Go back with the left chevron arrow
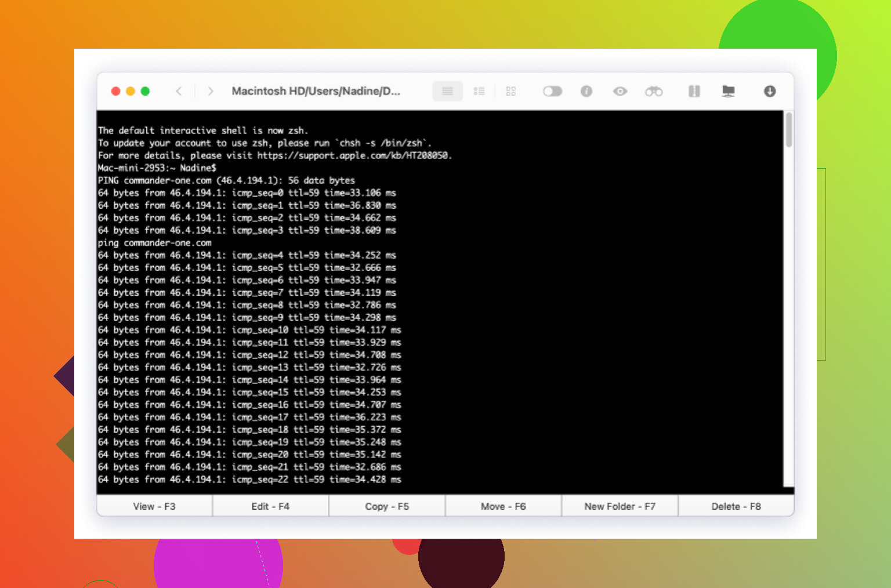The width and height of the screenshot is (891, 588). (x=179, y=91)
